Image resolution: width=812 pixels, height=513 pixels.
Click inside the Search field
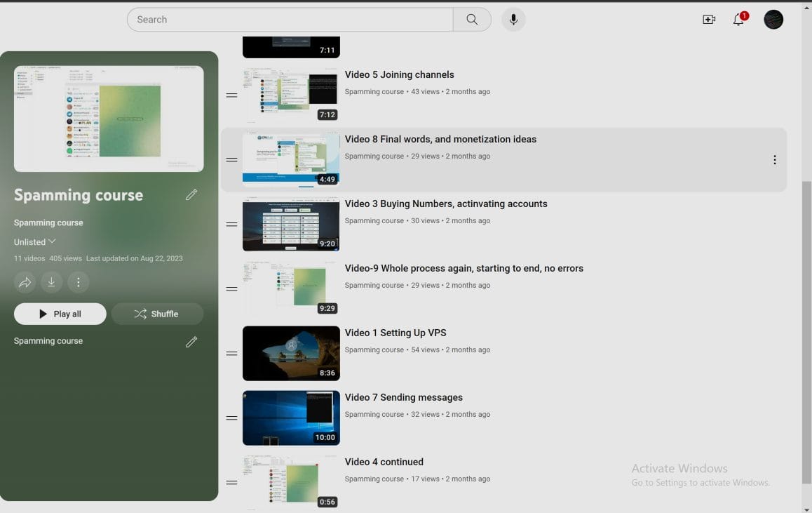[290, 20]
